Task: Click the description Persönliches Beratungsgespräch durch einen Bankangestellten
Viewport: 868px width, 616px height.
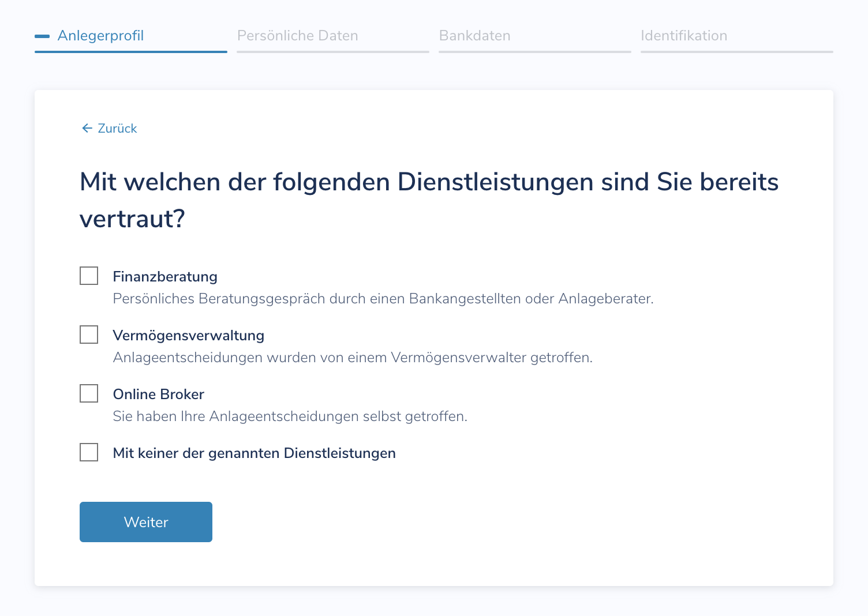Action: [x=383, y=299]
